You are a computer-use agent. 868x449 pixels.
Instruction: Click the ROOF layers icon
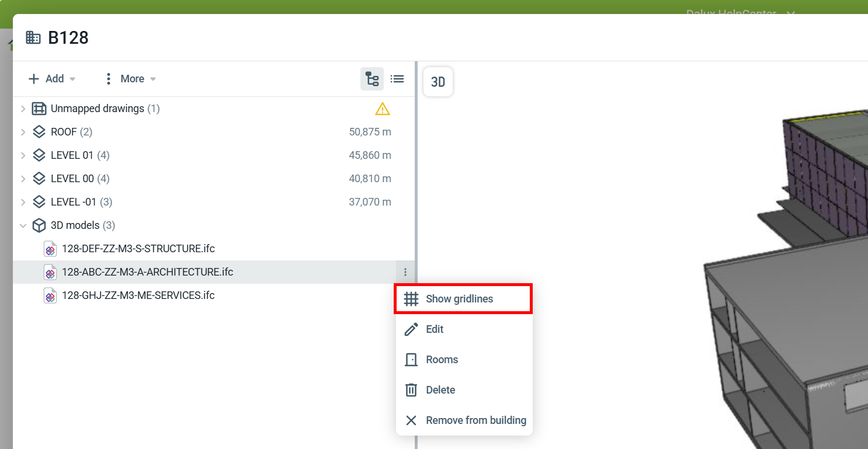point(39,132)
